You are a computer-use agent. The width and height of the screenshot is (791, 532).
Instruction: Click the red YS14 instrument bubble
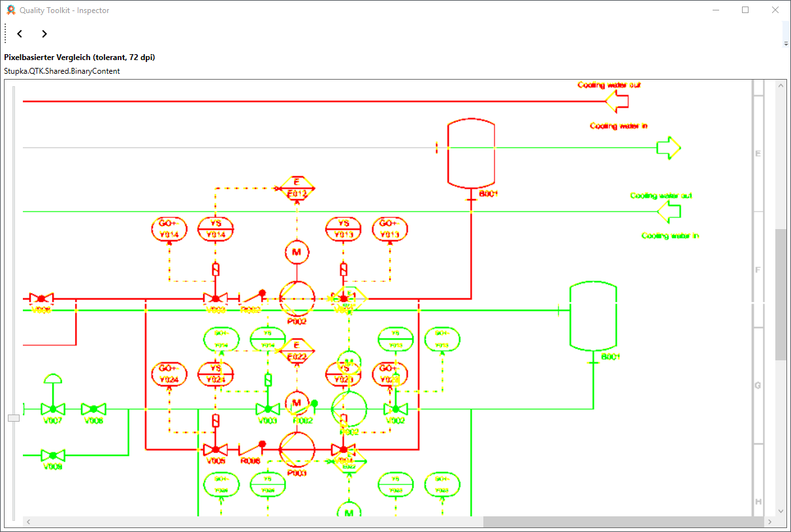[x=216, y=228]
